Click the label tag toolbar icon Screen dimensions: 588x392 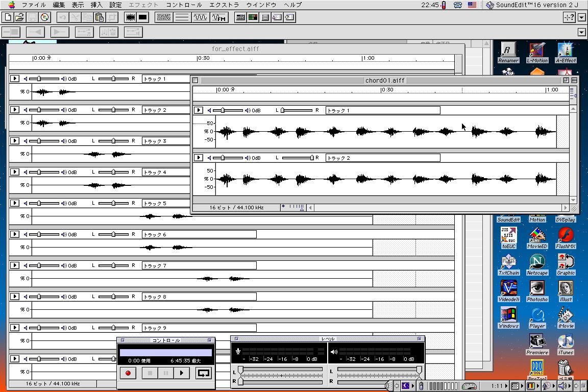coord(289,17)
